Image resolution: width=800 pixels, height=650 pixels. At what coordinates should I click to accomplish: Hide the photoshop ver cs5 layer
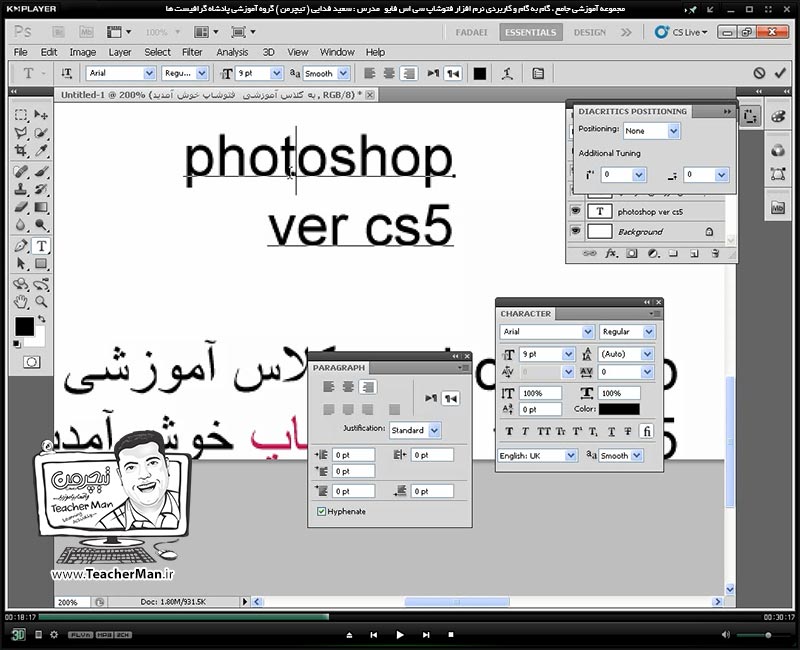tap(576, 211)
